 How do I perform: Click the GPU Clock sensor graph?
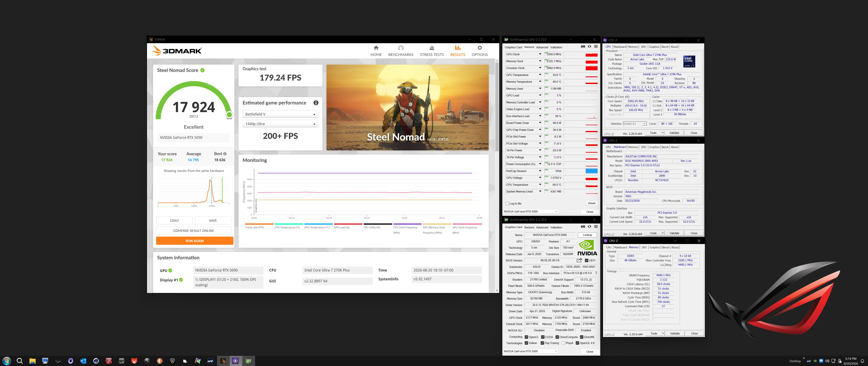(581, 54)
